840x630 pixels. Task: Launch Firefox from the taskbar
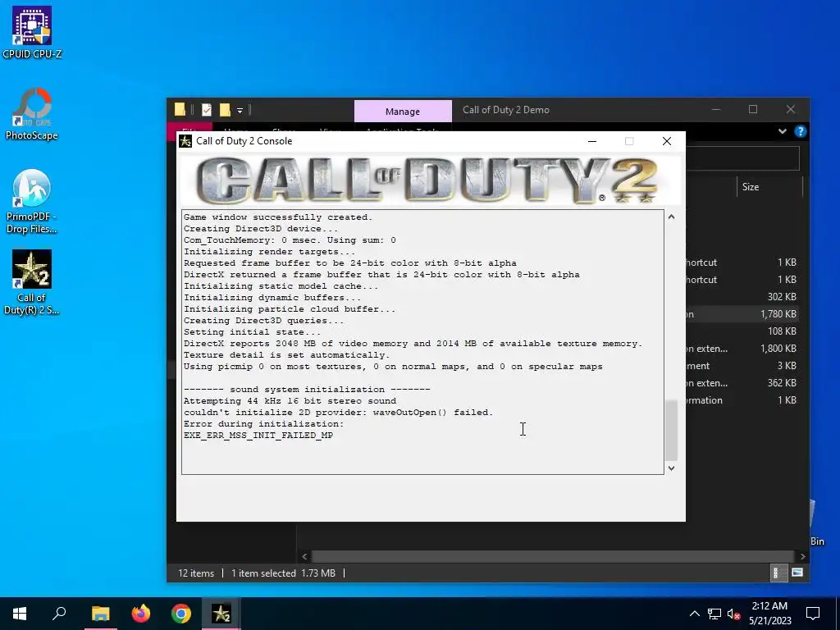(x=141, y=614)
